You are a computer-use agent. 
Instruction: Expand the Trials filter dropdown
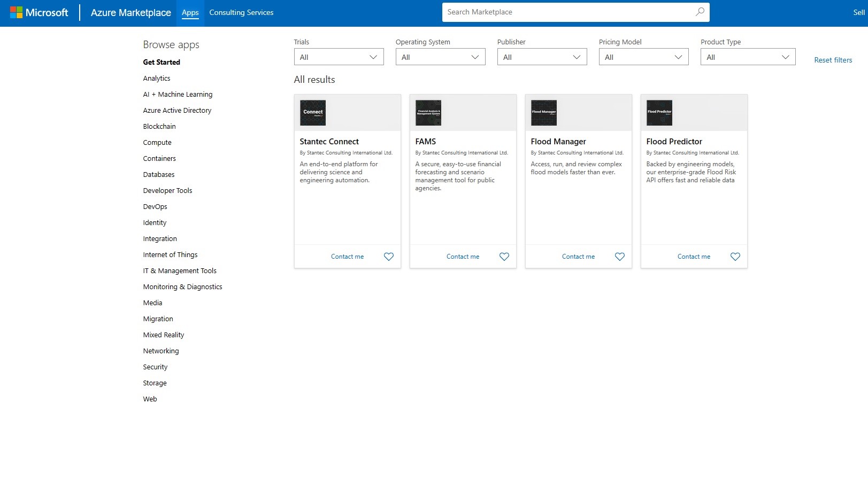pos(339,57)
